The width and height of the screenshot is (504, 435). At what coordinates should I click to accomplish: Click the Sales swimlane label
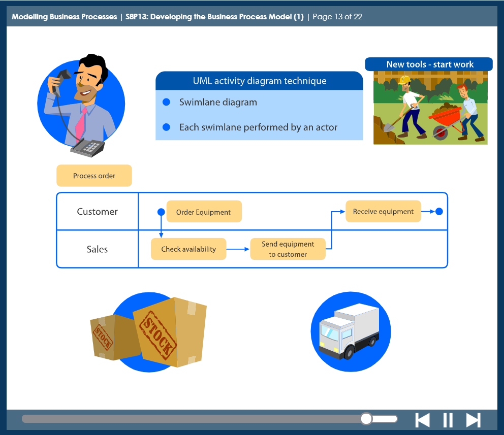pos(97,249)
